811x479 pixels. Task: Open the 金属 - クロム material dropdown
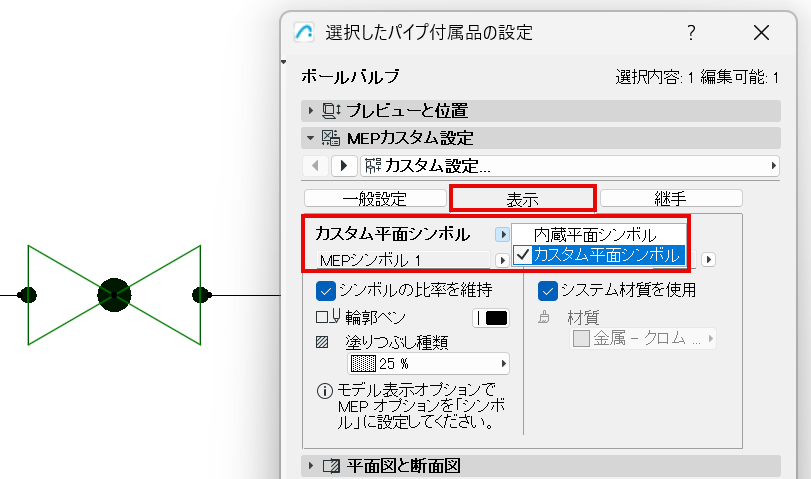pyautogui.click(x=643, y=339)
